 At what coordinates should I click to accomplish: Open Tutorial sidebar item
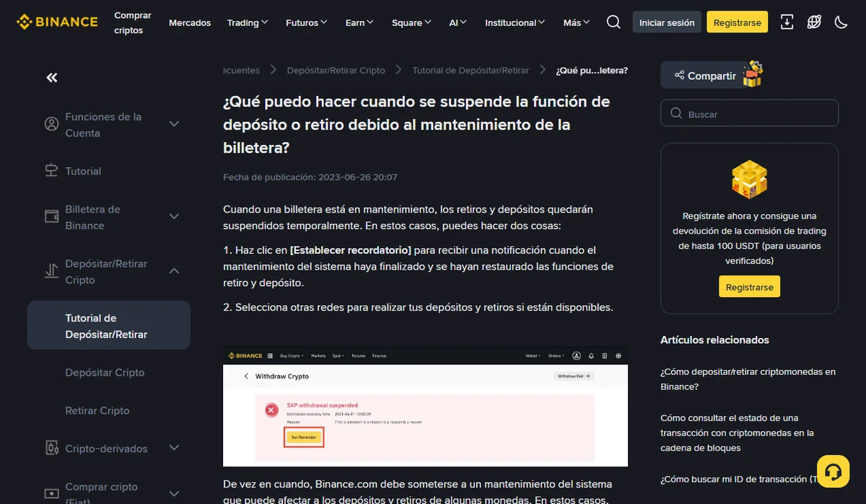83,171
